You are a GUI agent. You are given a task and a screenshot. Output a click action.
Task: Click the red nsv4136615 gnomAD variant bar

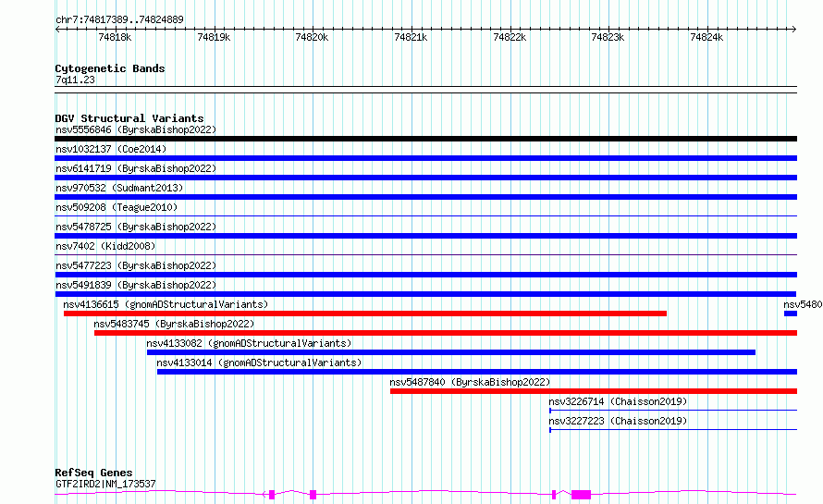tap(365, 313)
